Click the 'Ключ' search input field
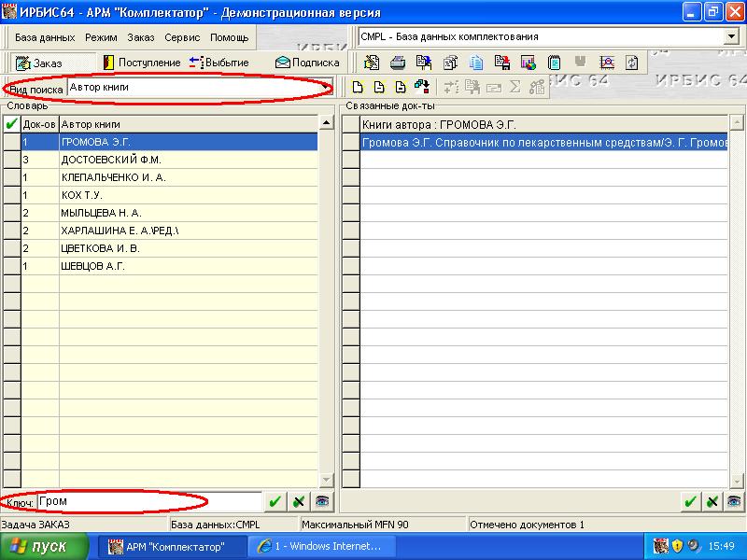The image size is (747, 560). click(149, 501)
